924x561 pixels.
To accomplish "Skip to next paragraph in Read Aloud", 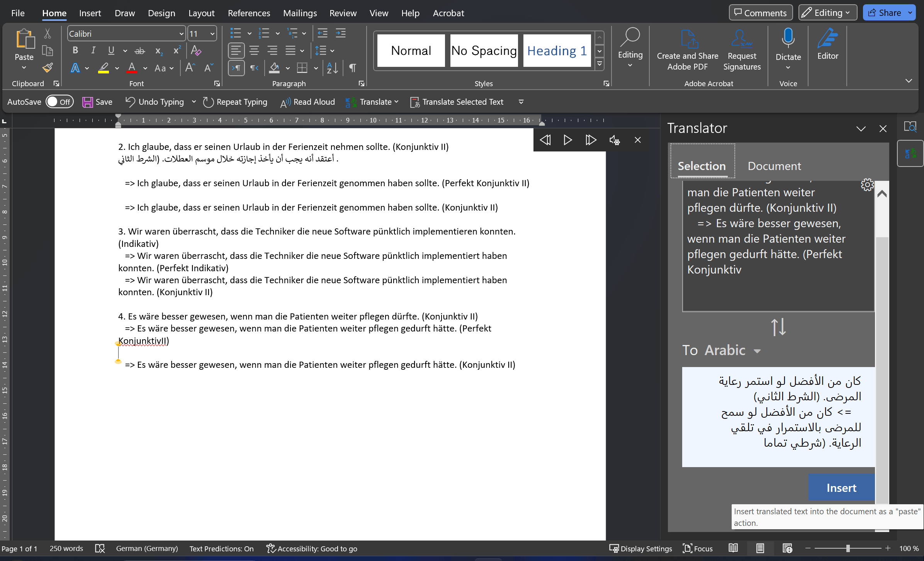I will click(591, 140).
